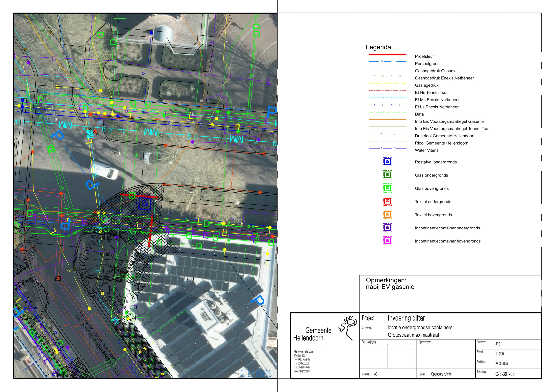Click the Perceelgrens legend label
This screenshot has width=555, height=392.
427,64
